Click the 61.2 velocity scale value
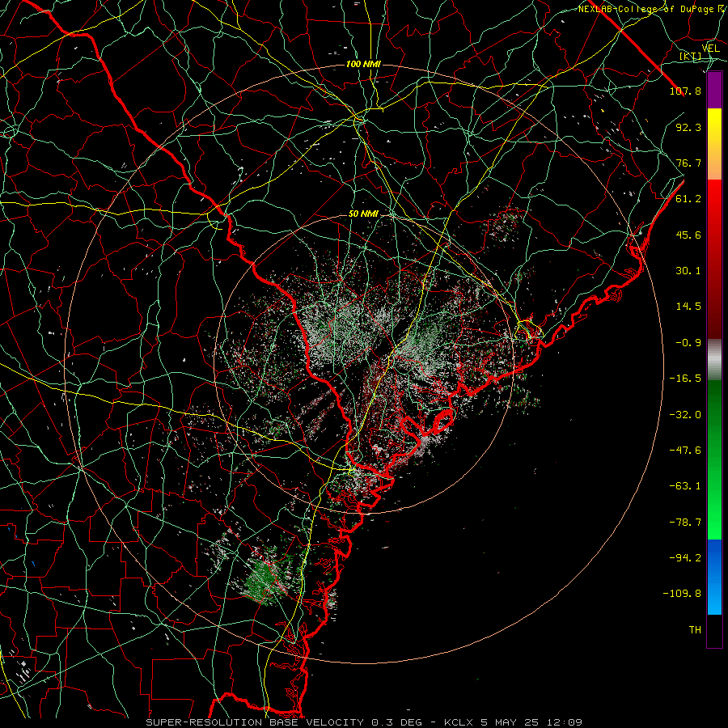Image resolution: width=728 pixels, height=728 pixels. (688, 199)
